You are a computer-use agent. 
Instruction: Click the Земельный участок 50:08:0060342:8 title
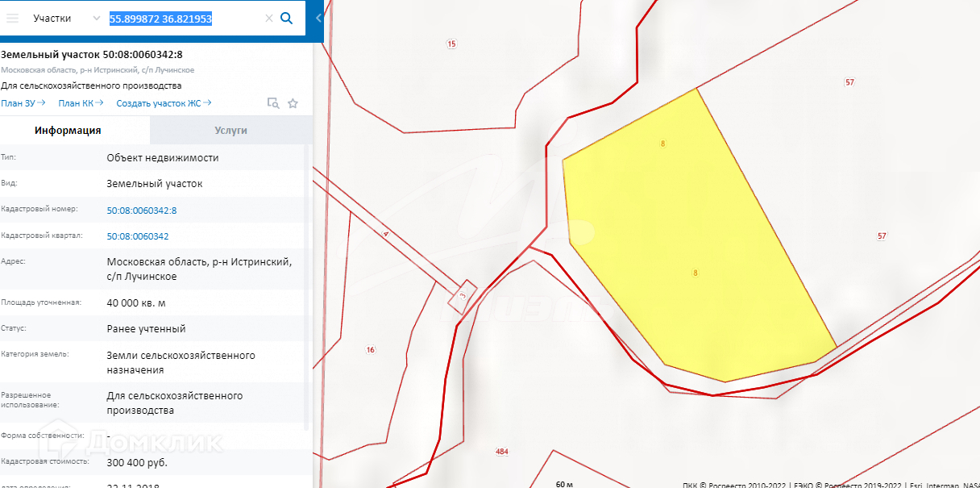pyautogui.click(x=91, y=55)
